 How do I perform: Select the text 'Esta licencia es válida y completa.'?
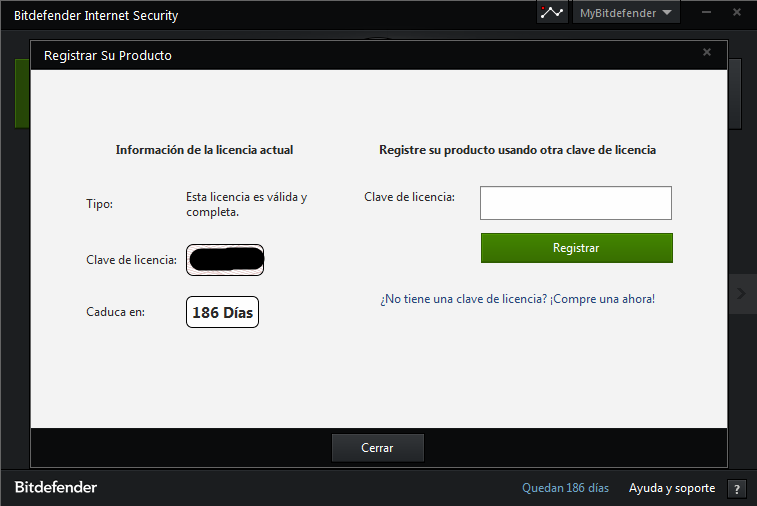pos(247,204)
